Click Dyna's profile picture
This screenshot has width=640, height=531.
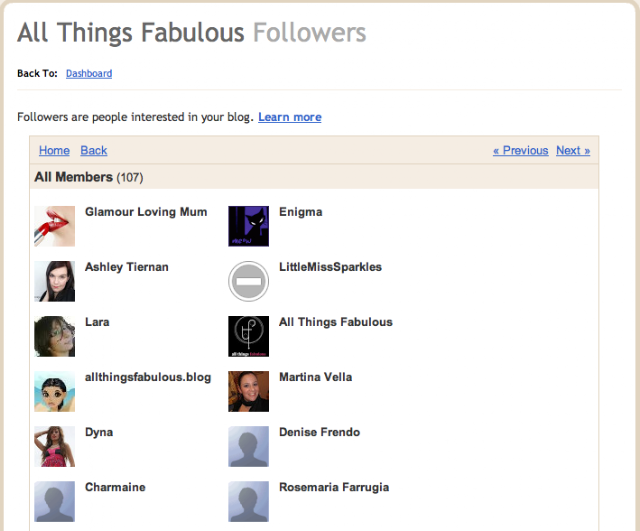coord(54,446)
